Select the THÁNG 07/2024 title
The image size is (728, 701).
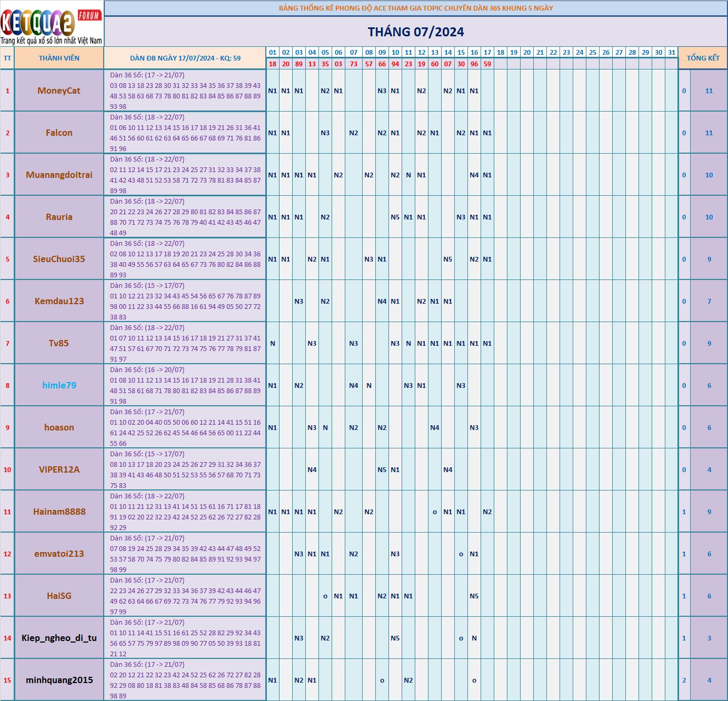tap(416, 32)
